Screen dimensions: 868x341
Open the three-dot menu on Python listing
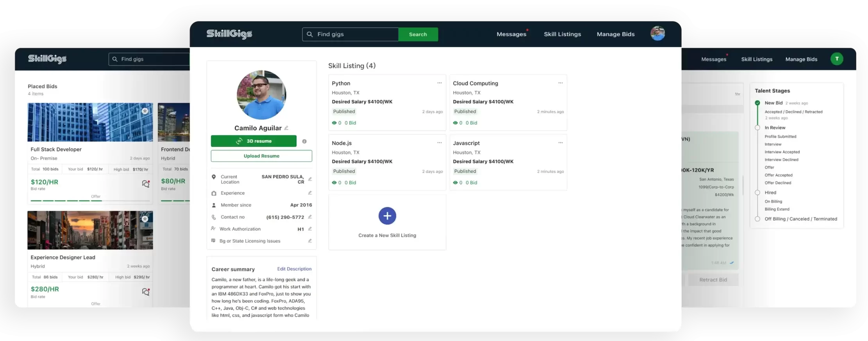[x=439, y=83]
